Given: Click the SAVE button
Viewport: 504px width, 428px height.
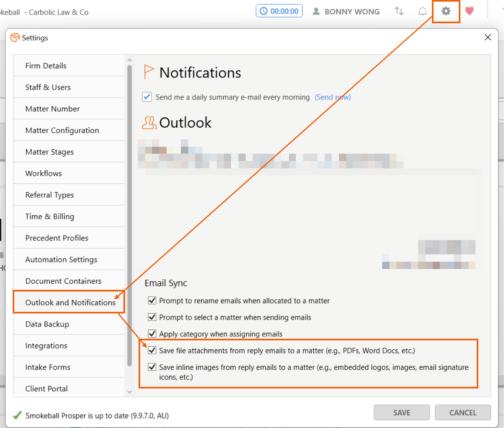Looking at the screenshot, I should 402,413.
